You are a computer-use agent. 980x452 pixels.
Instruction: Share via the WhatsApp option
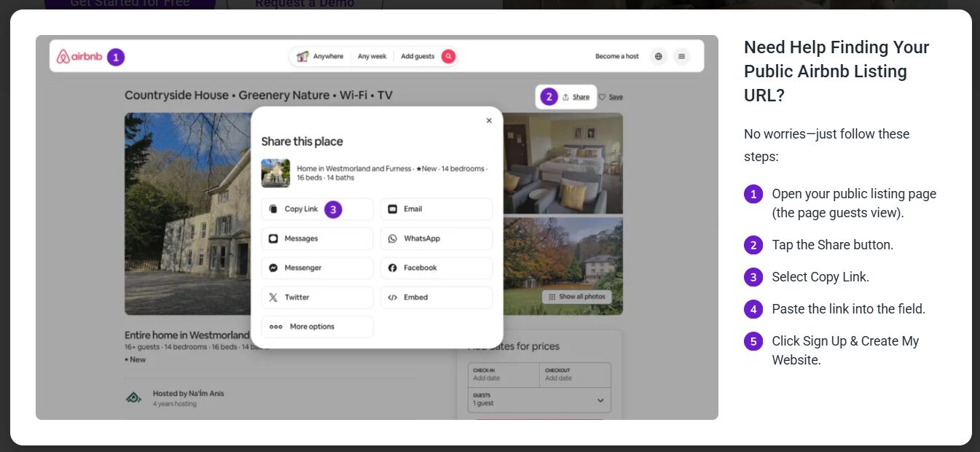[x=436, y=238]
